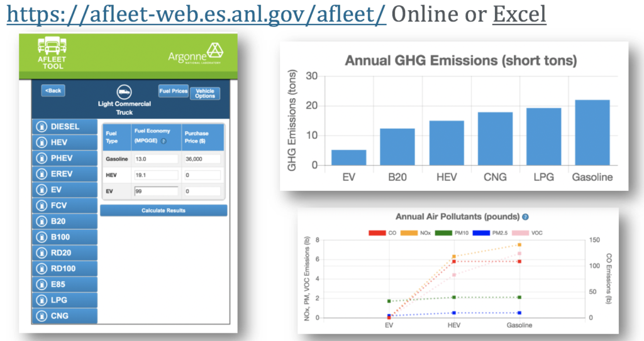Click the HEV bar in GHG chart
644x341 pixels.
click(447, 143)
